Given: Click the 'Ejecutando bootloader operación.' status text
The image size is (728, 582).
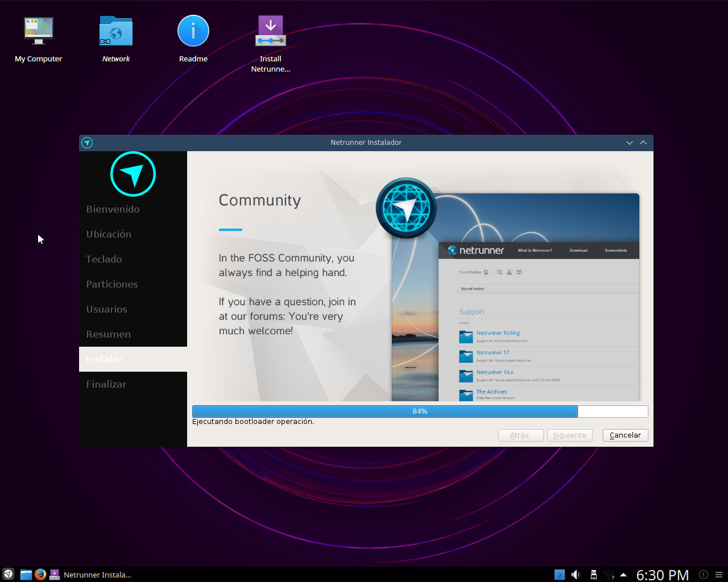Looking at the screenshot, I should point(253,422).
